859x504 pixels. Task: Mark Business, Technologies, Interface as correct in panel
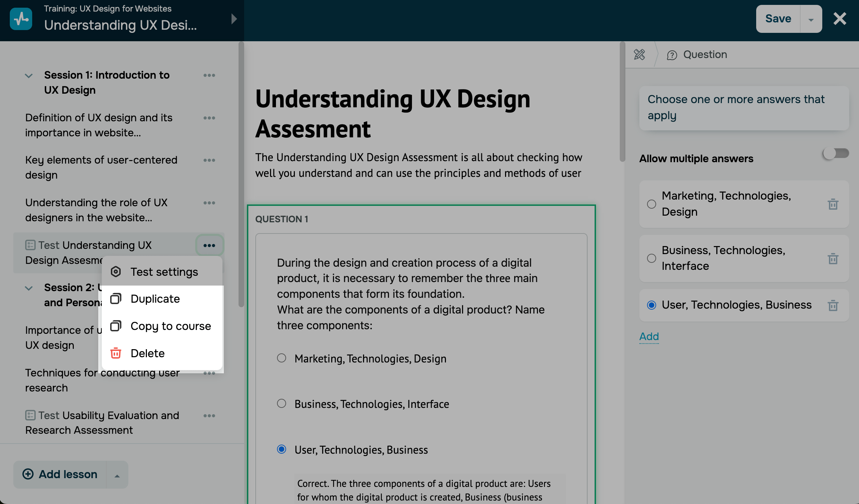click(x=652, y=258)
